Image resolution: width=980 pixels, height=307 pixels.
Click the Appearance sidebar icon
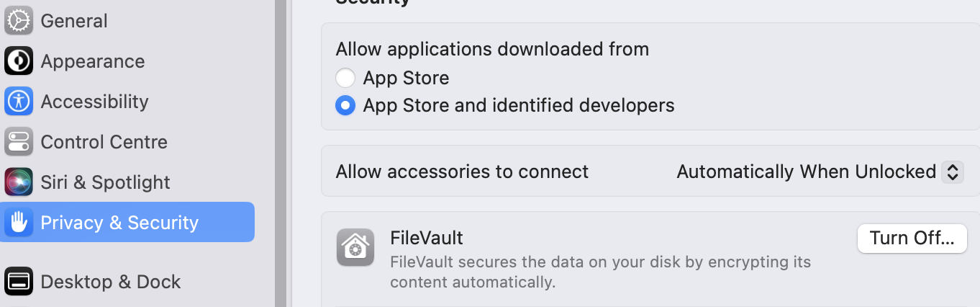tap(18, 61)
